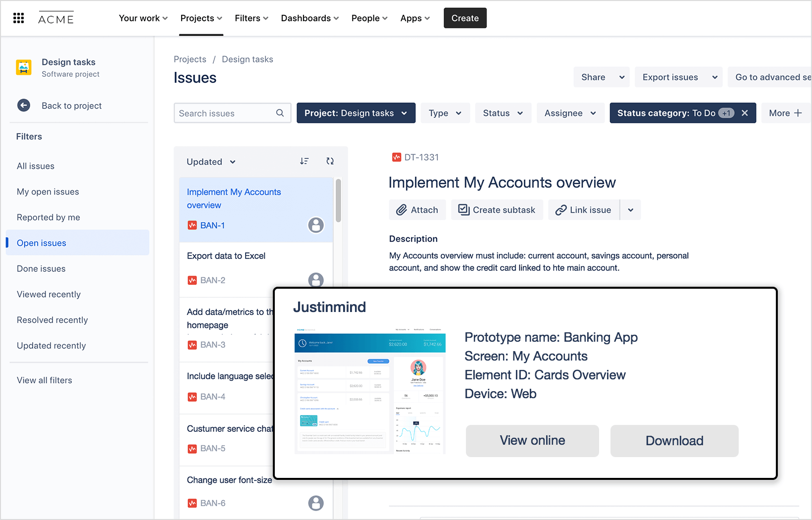
Task: Open issue Change user font-size
Action: (x=229, y=480)
